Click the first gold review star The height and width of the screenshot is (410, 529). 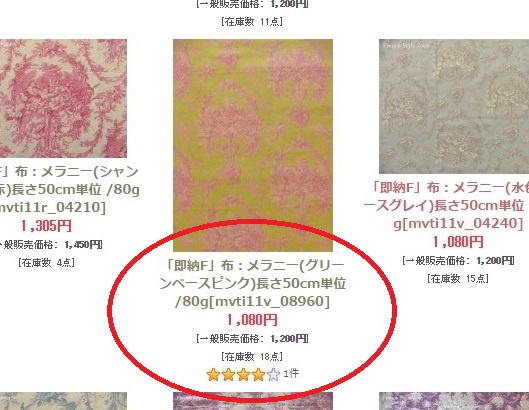click(x=213, y=375)
